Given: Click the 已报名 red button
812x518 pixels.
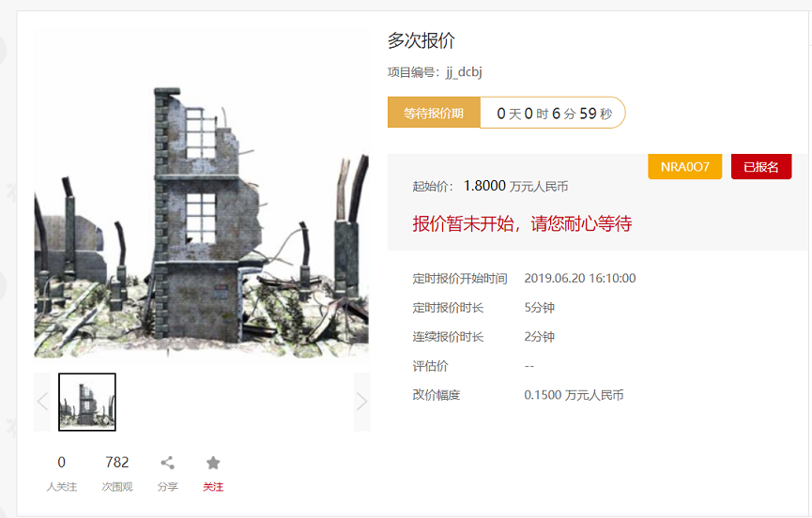Looking at the screenshot, I should coord(761,167).
